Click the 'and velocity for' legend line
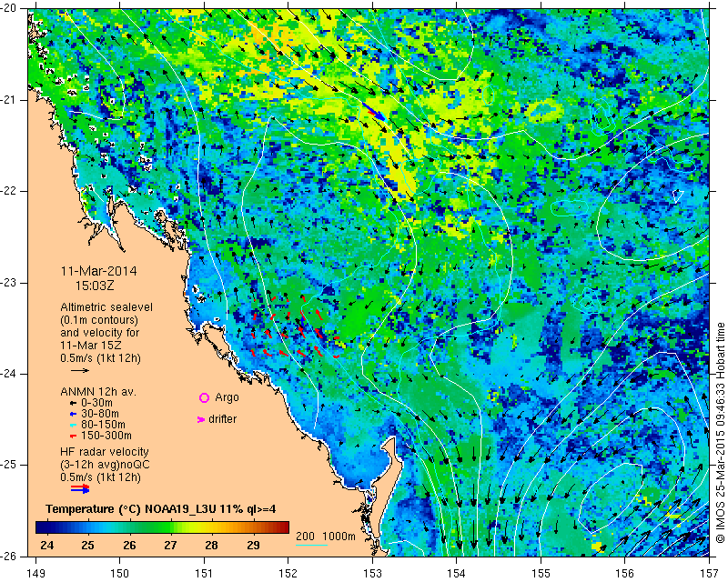This screenshot has height=582, width=728. (100, 333)
